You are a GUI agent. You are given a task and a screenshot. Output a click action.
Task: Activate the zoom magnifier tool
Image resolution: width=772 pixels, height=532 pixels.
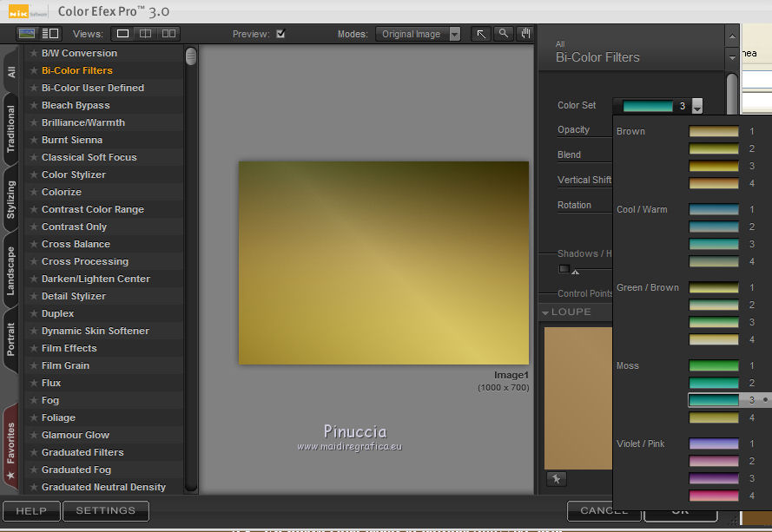click(503, 34)
